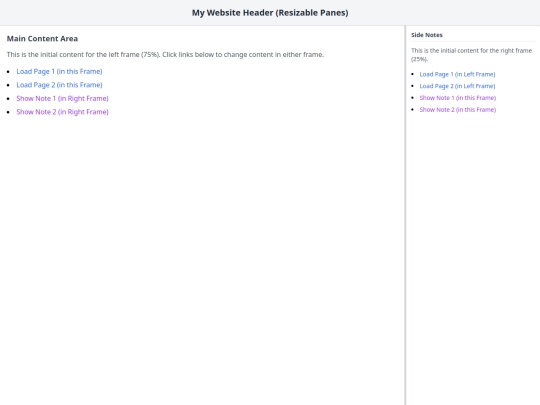Click the Side Notes heading
Viewport: 540px width, 405px height.
pos(427,35)
